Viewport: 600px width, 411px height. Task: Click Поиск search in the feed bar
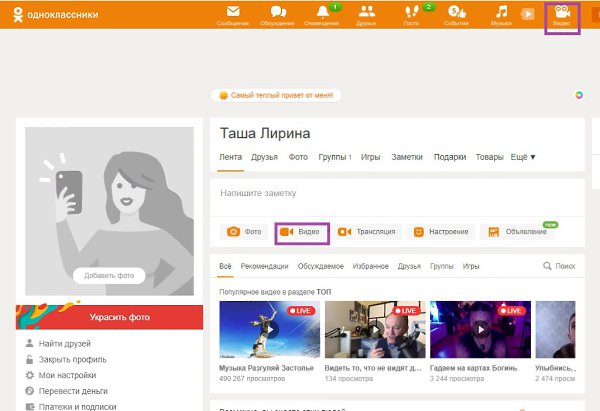click(559, 267)
